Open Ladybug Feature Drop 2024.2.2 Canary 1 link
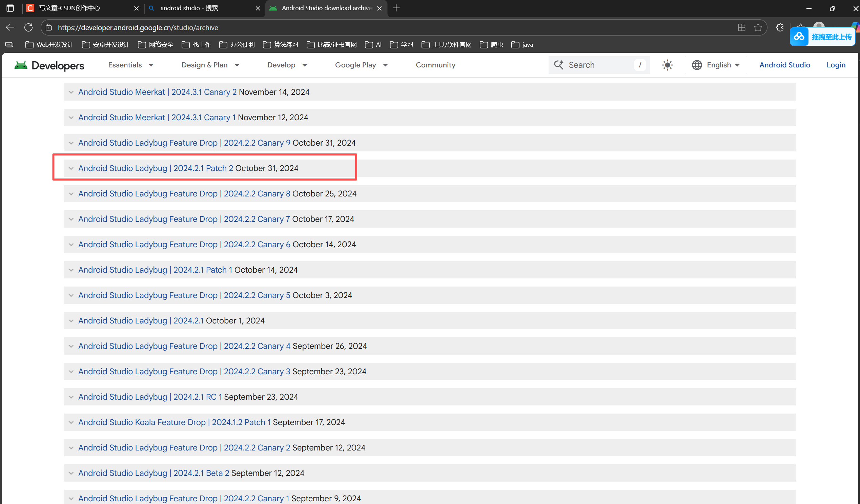Image resolution: width=860 pixels, height=504 pixels. pos(184,499)
